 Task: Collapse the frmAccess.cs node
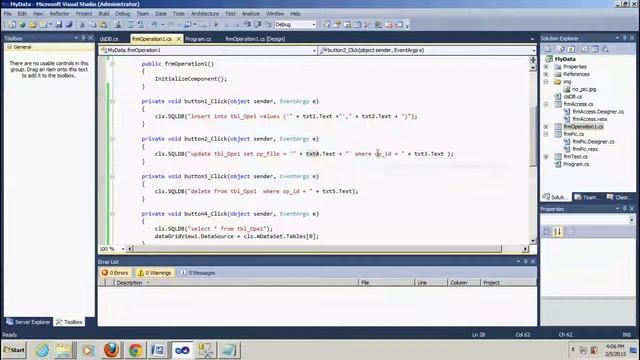tap(546, 104)
